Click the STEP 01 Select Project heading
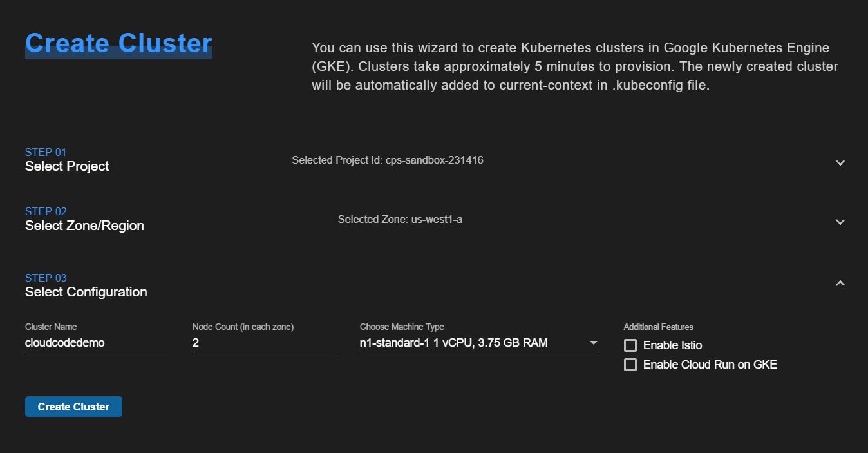The width and height of the screenshot is (868, 453). tap(67, 160)
